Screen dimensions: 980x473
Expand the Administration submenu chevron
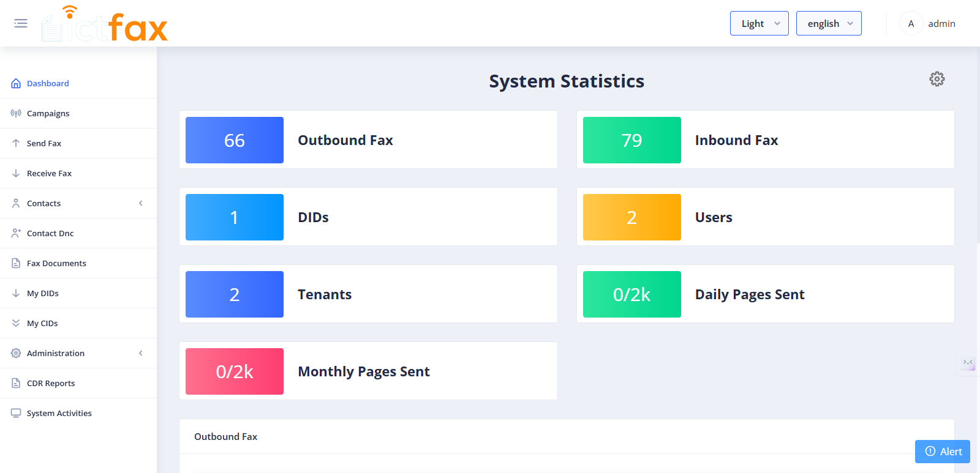pos(141,353)
